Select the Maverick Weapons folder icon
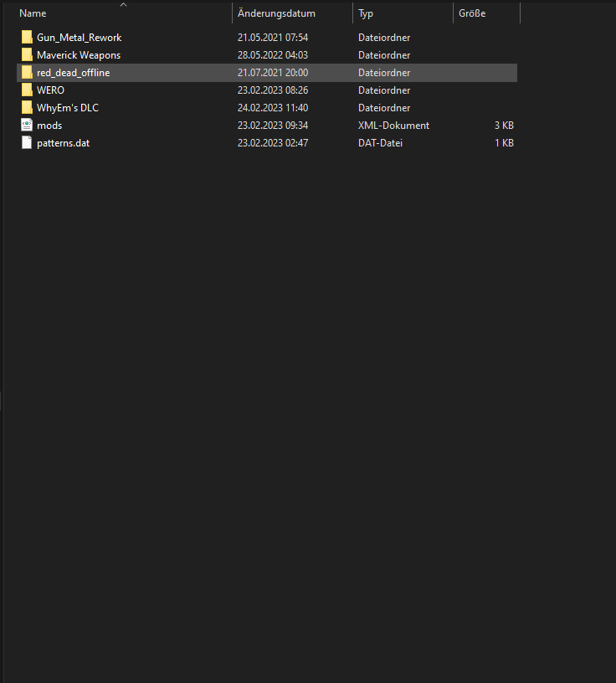The image size is (616, 683). [27, 55]
